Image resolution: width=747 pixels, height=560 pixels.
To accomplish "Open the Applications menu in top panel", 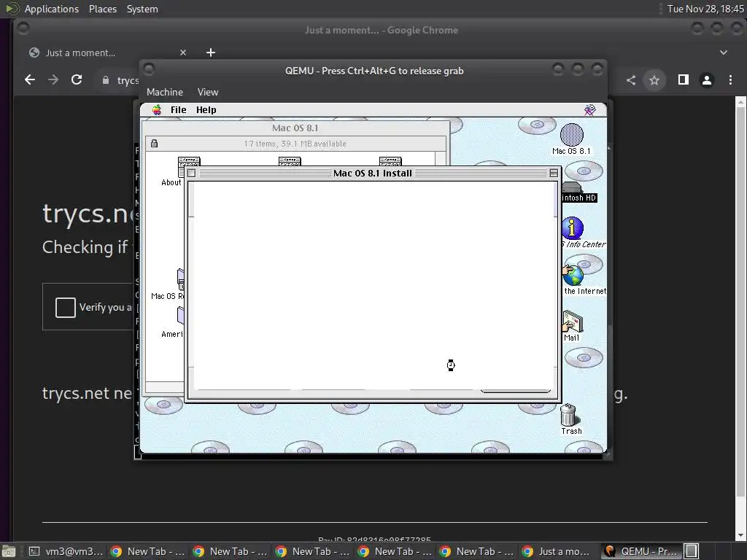I will coord(52,9).
